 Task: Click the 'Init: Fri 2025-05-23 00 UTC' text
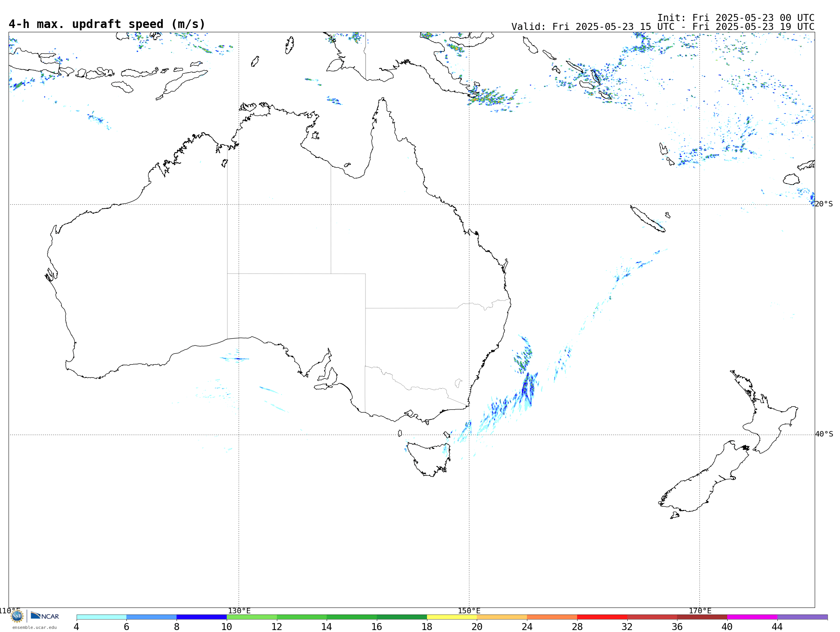point(736,18)
